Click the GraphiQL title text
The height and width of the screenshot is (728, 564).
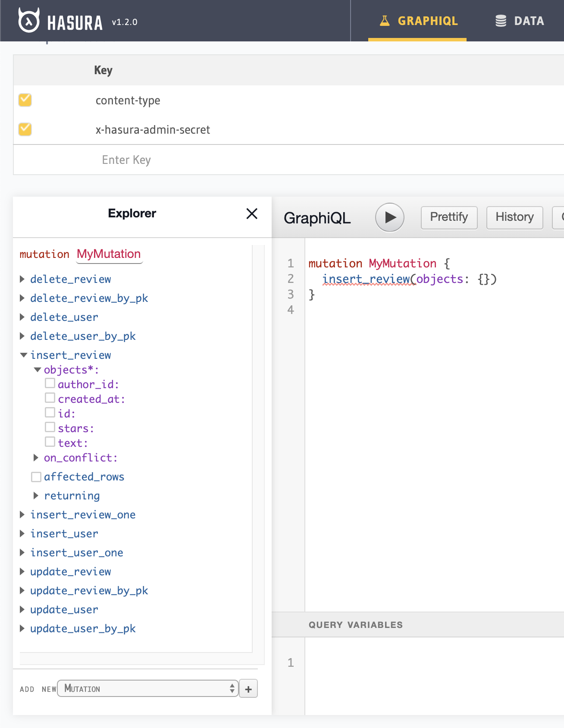pos(317,218)
